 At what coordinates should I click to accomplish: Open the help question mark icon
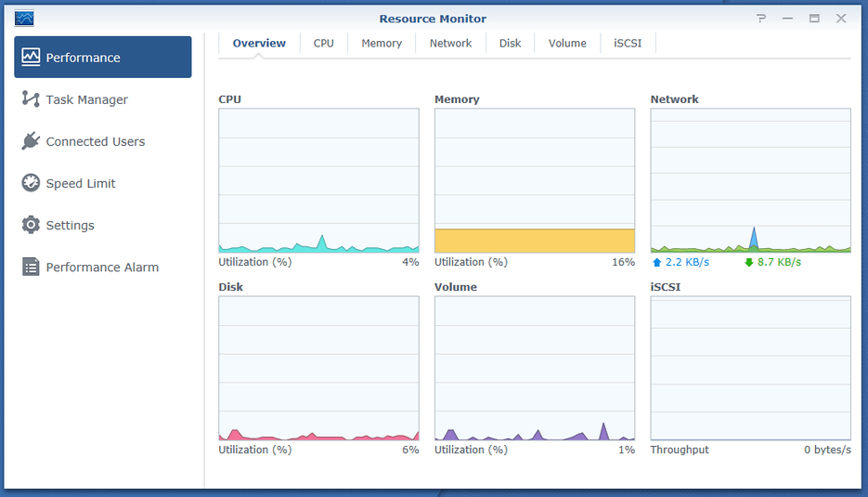click(761, 18)
